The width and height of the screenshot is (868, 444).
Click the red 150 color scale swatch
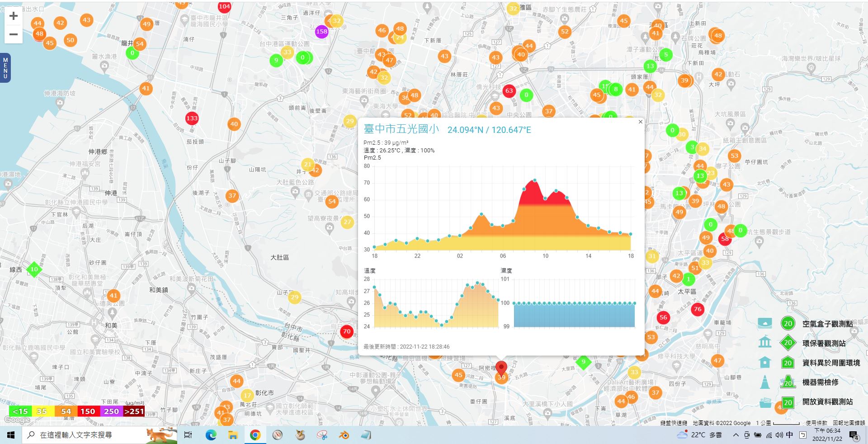[x=88, y=411]
